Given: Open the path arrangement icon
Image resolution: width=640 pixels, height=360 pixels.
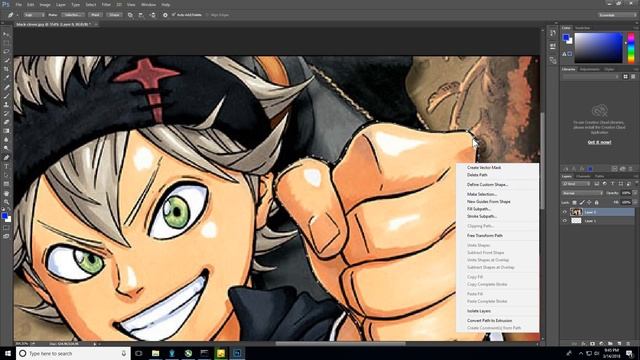Looking at the screenshot, I should 152,15.
